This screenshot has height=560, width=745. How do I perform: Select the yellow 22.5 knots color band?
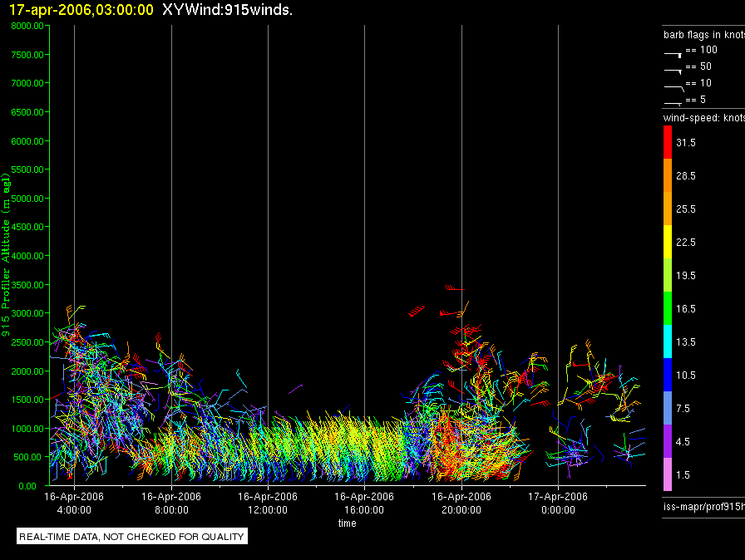click(668, 242)
